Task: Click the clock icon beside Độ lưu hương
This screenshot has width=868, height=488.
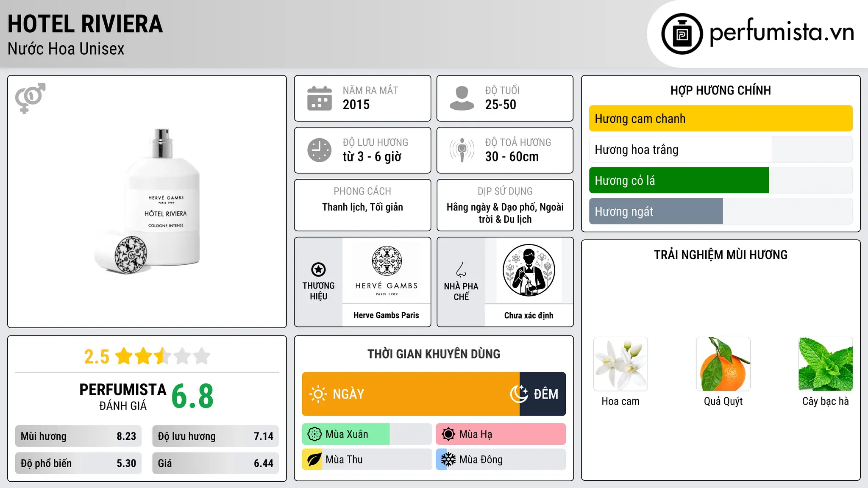Action: click(320, 150)
